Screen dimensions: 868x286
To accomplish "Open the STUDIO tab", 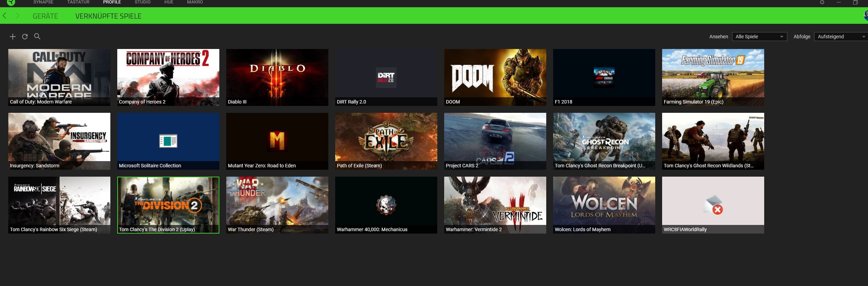I will coord(142,2).
